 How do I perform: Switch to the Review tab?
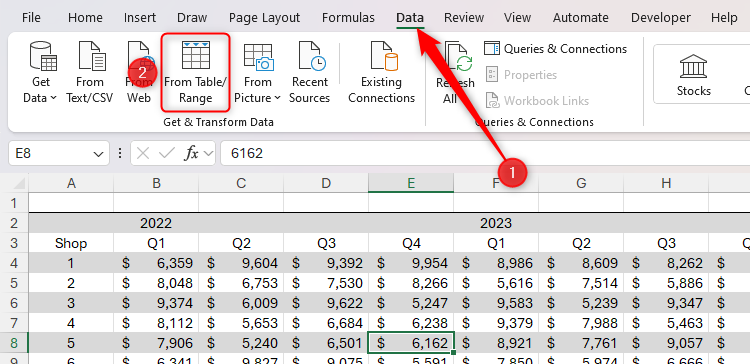pos(463,18)
